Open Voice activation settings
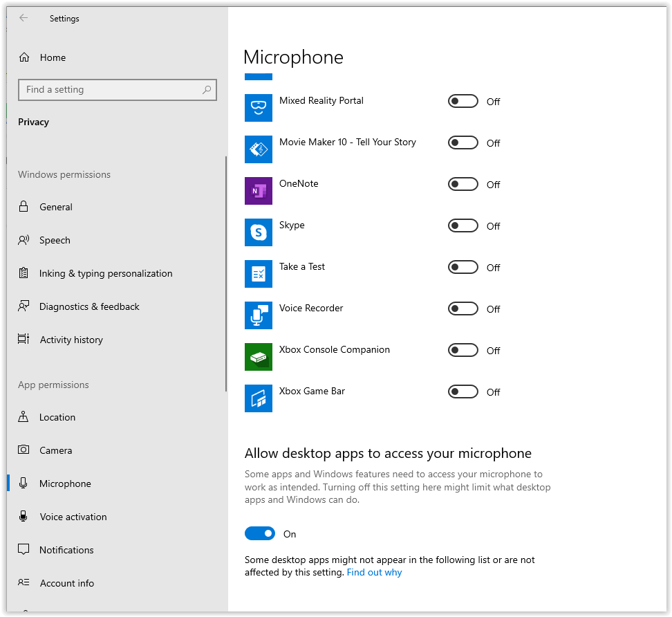The image size is (672, 617). [73, 517]
